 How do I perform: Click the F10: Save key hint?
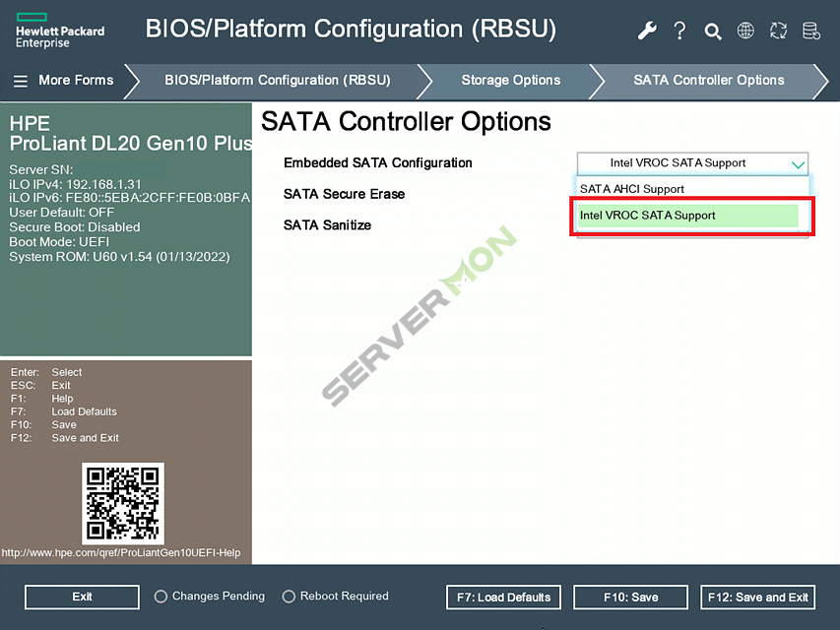click(x=43, y=425)
